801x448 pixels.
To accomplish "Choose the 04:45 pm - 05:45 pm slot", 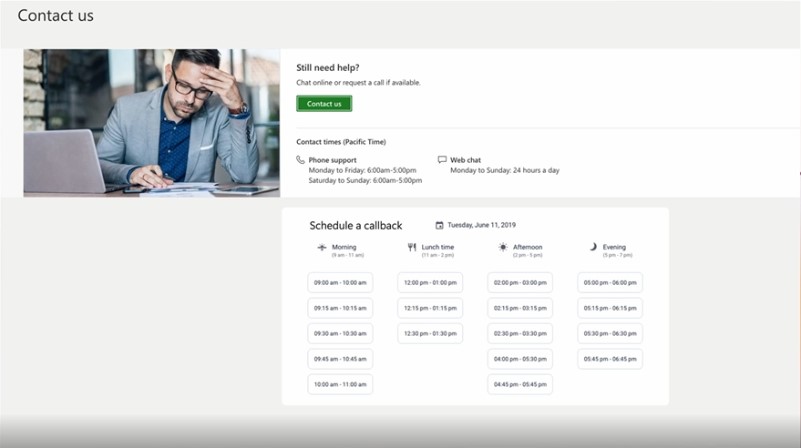I will pos(520,384).
